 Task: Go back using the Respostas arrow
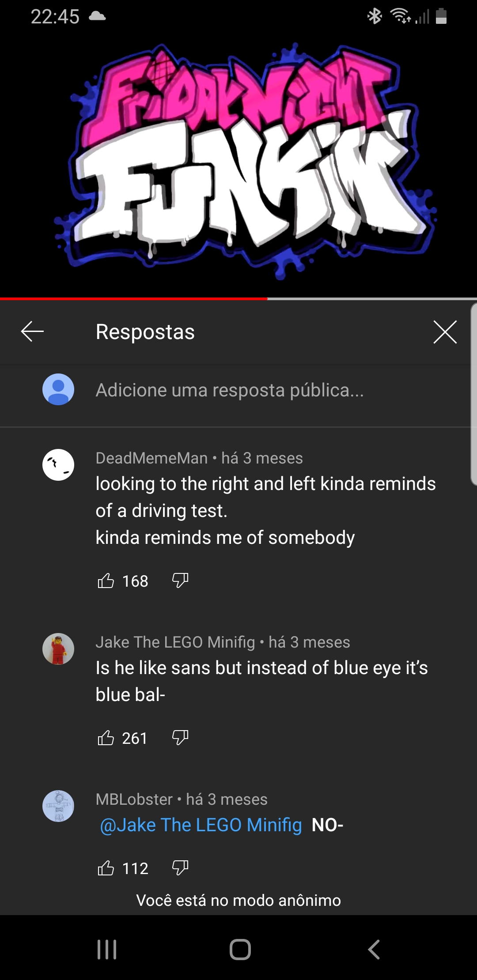tap(32, 332)
